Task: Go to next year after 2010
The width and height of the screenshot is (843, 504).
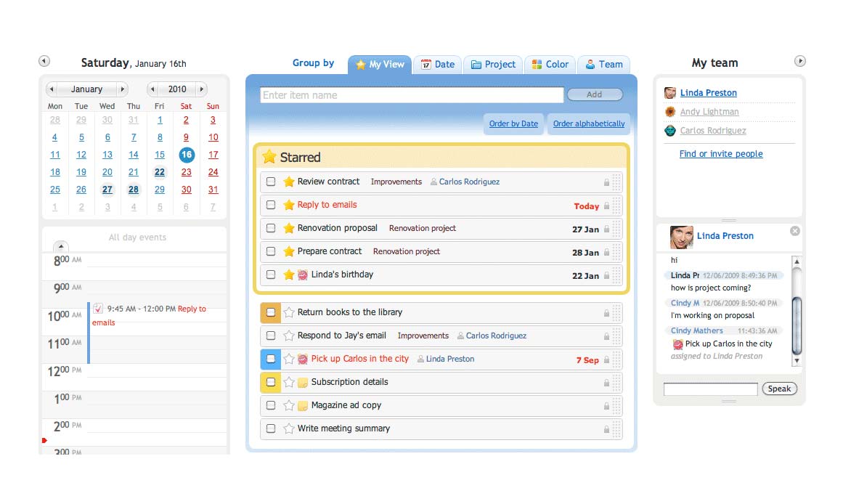Action: coord(202,89)
